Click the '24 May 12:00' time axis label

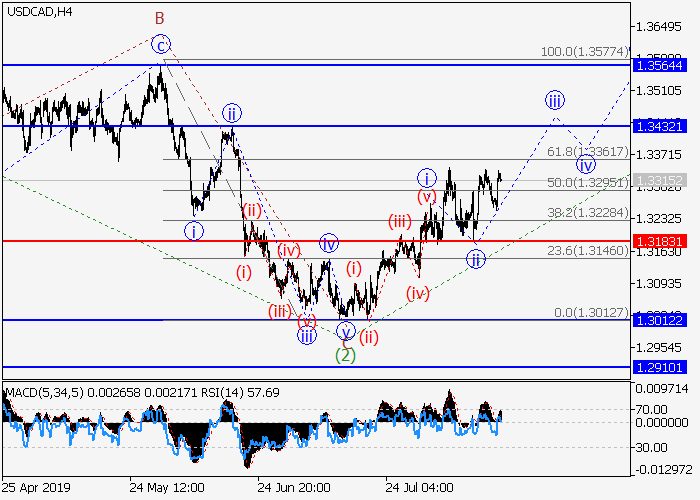166,487
